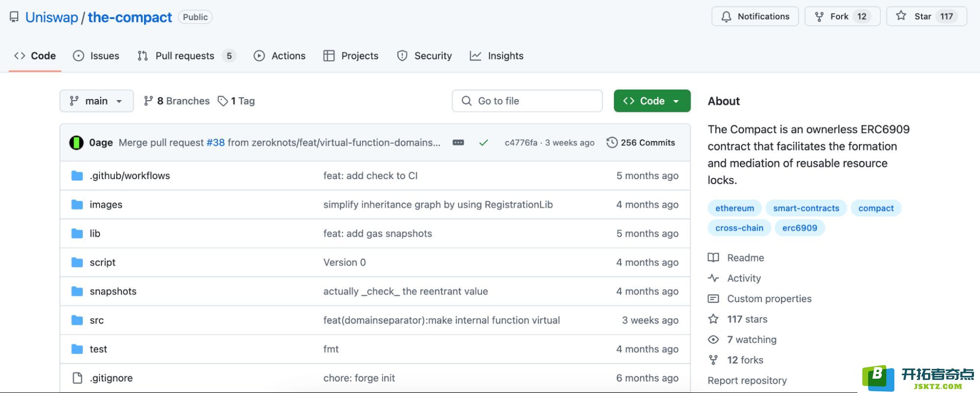Open 'actually _check_ the reentrant value' commit
The height and width of the screenshot is (393, 980).
406,291
